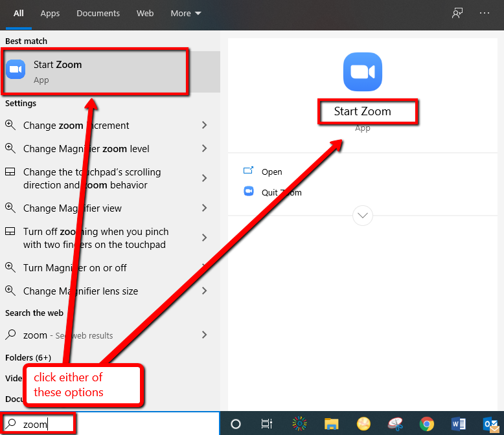Open the Cortana circle icon on taskbar
The height and width of the screenshot is (435, 504).
(236, 424)
